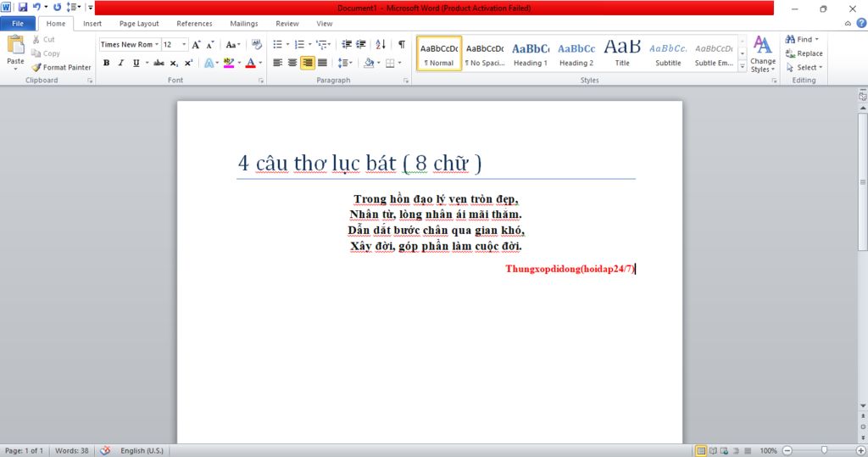Toggle Bold formatting
The height and width of the screenshot is (457, 868).
[106, 63]
